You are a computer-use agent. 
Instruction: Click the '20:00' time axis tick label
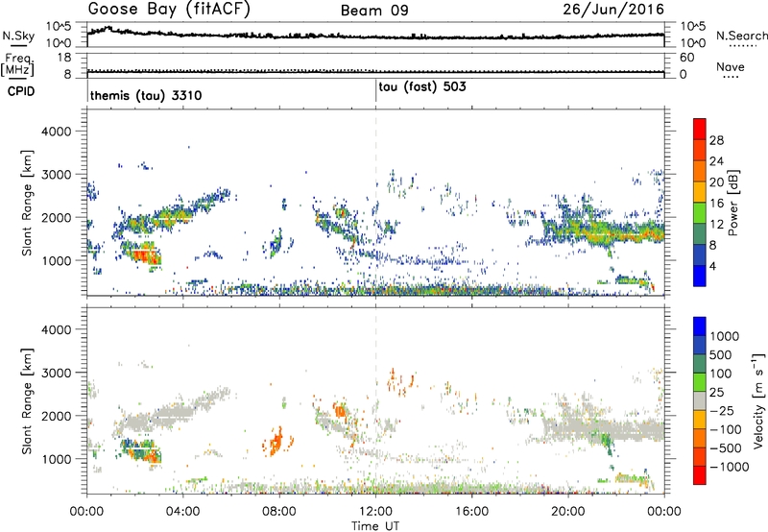click(x=568, y=512)
